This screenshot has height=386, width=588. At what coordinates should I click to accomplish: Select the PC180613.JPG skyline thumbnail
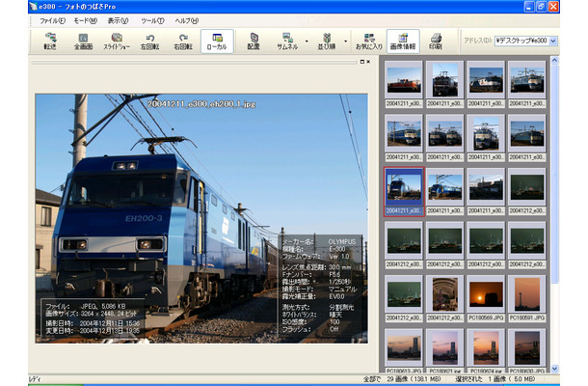coord(404,347)
